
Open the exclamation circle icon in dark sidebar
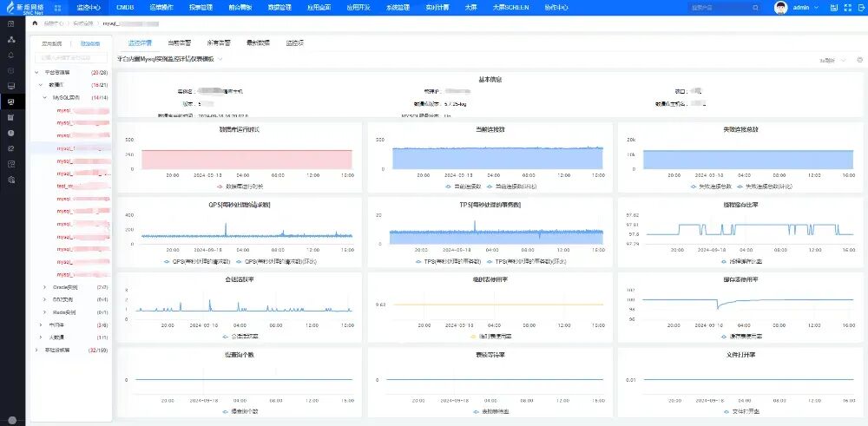[11, 133]
